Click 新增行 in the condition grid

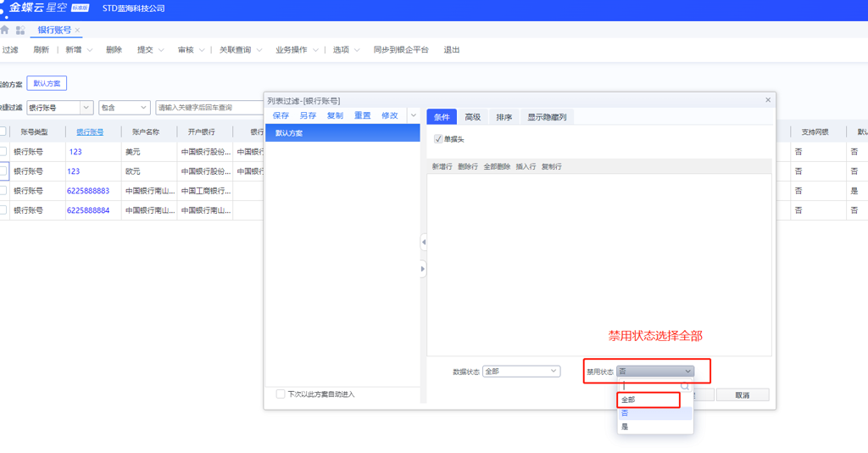442,166
